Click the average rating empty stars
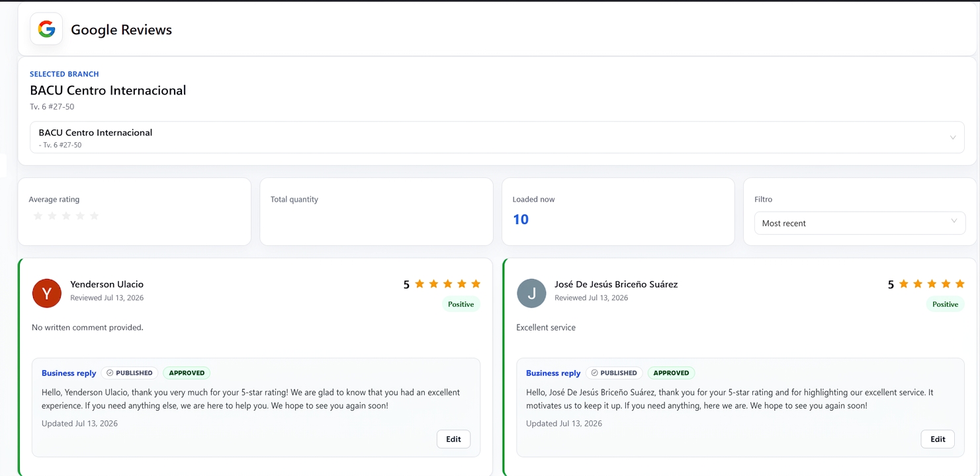980x476 pixels. click(x=66, y=216)
